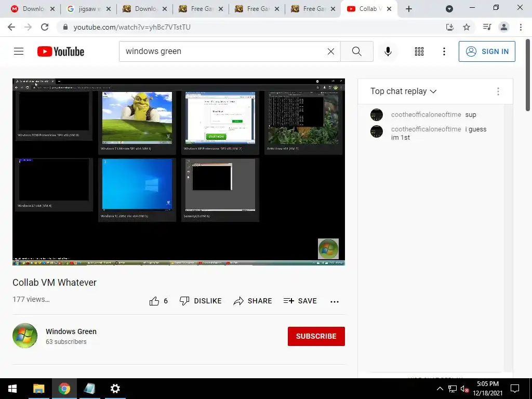Click the 177 views text
The height and width of the screenshot is (399, 532).
31,299
